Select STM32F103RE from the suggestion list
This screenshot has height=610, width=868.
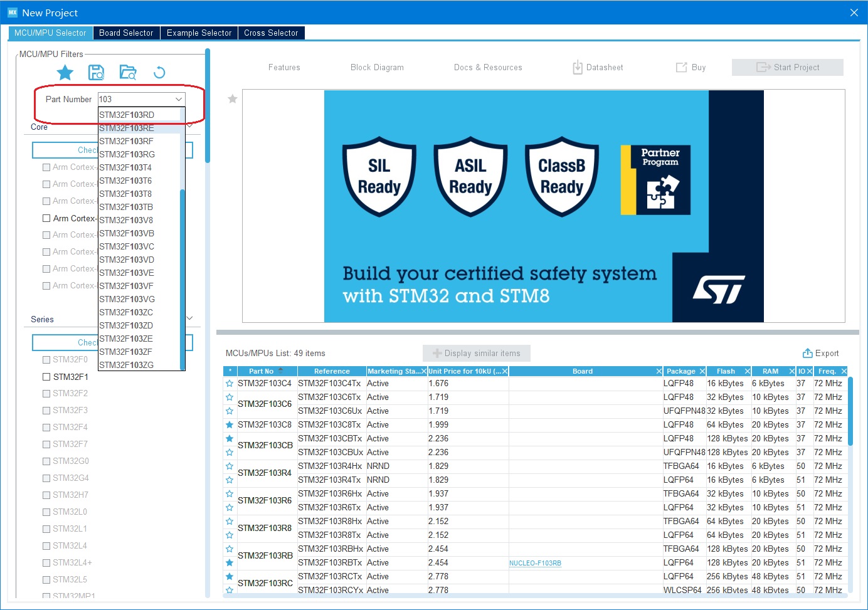[139, 128]
